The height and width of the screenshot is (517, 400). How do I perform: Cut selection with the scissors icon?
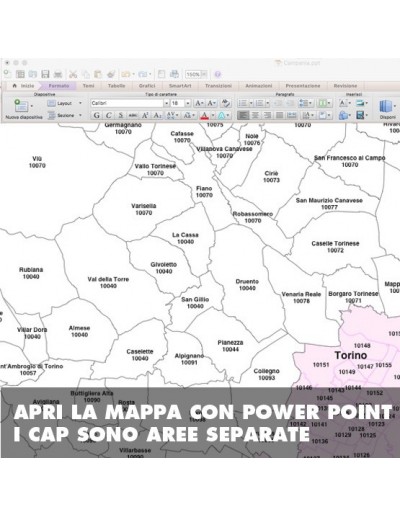click(x=73, y=74)
